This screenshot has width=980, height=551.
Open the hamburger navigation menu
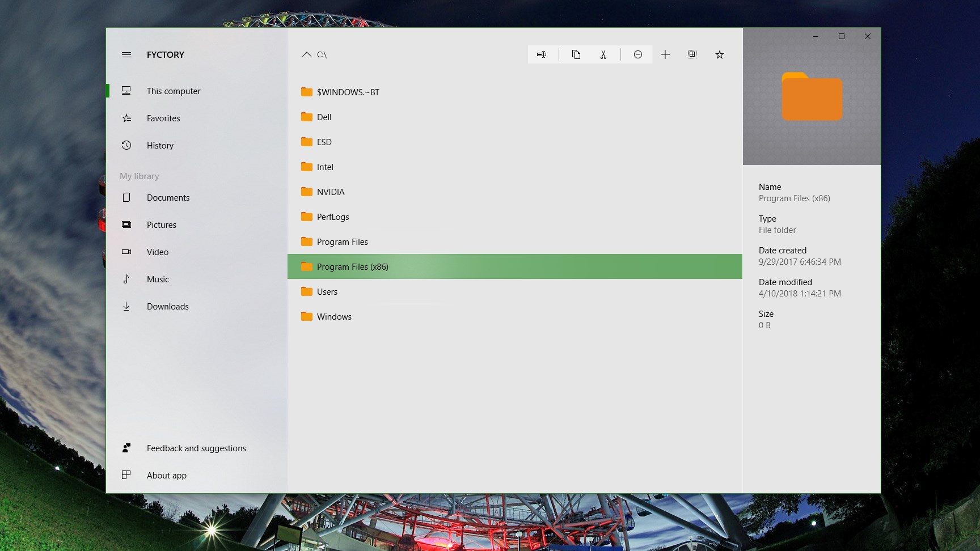pyautogui.click(x=126, y=54)
